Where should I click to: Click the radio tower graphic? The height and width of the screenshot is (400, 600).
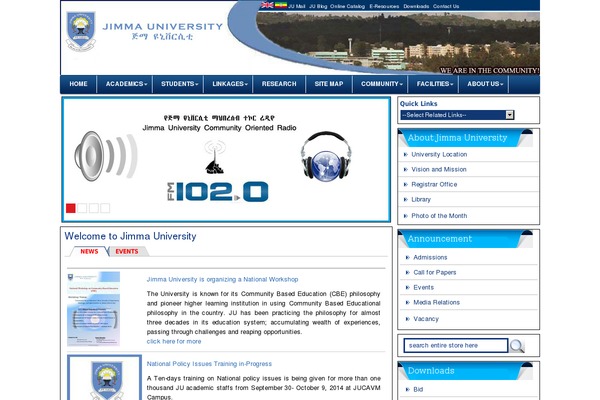[215, 157]
